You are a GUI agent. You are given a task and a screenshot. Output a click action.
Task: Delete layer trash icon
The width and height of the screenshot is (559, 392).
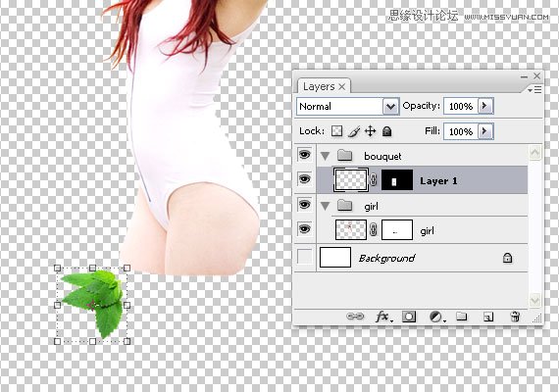pos(515,317)
